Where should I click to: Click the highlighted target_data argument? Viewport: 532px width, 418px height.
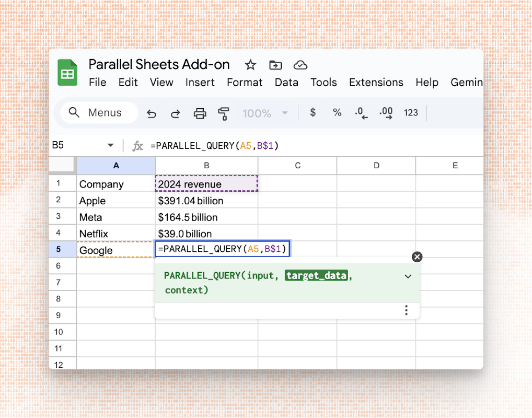click(316, 275)
